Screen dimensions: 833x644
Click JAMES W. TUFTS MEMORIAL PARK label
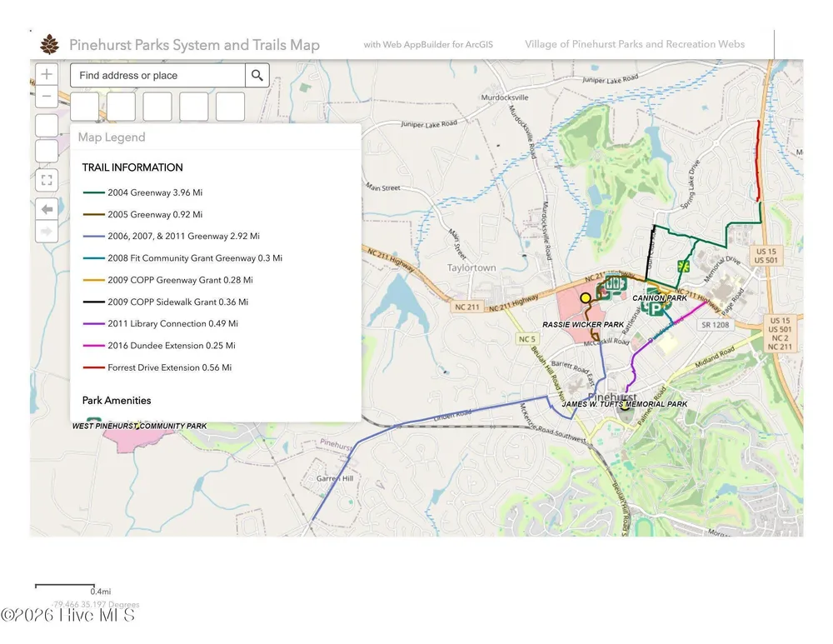625,404
